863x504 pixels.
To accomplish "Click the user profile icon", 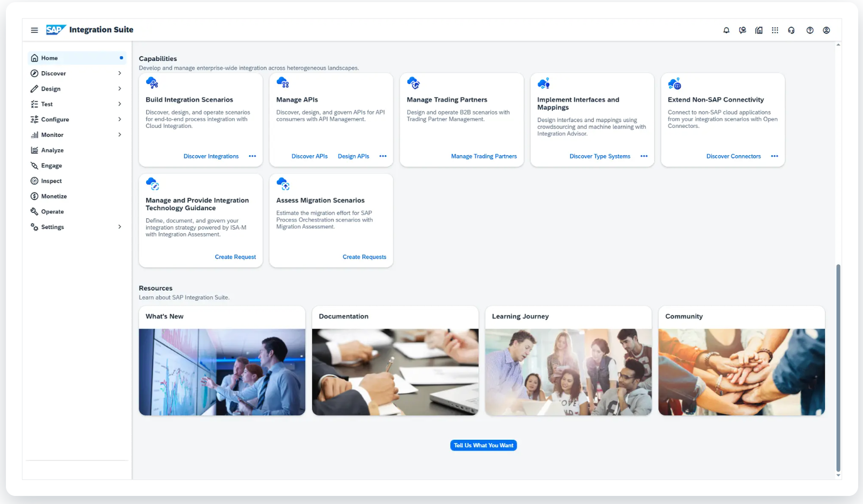I will 826,30.
